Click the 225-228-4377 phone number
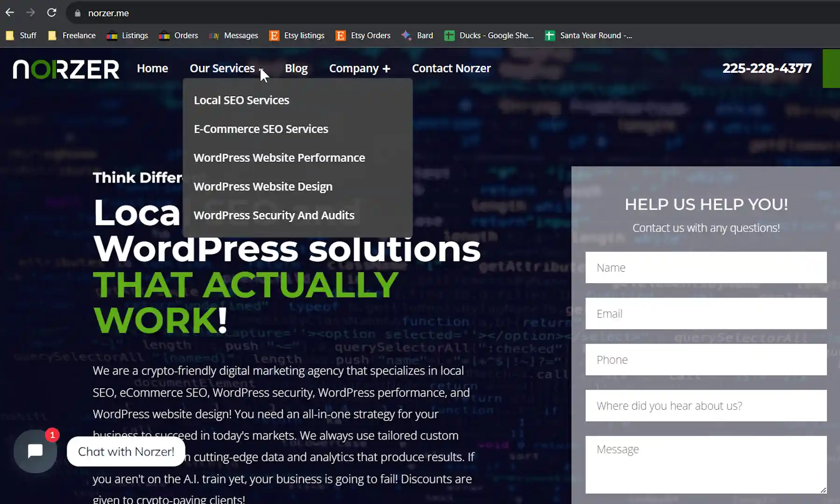Image resolution: width=840 pixels, height=504 pixels. pyautogui.click(x=767, y=68)
